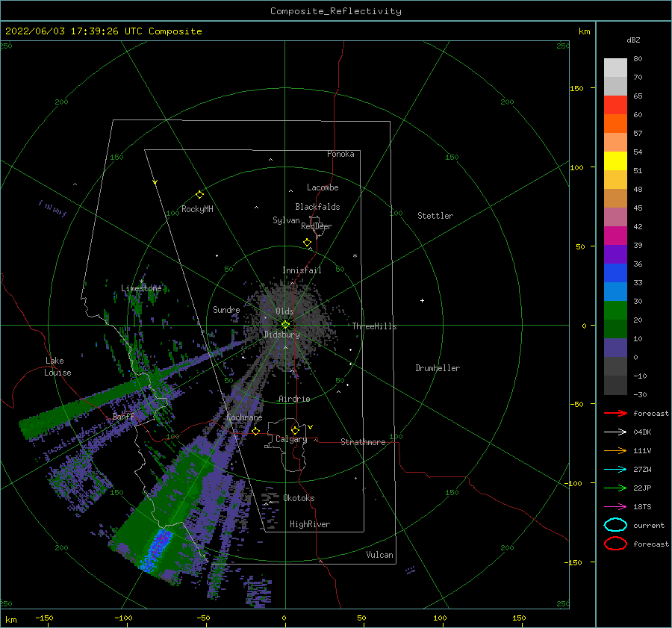Screen dimensions: 672x628
Task: Click the Blackfalds city label
Action: click(x=317, y=207)
